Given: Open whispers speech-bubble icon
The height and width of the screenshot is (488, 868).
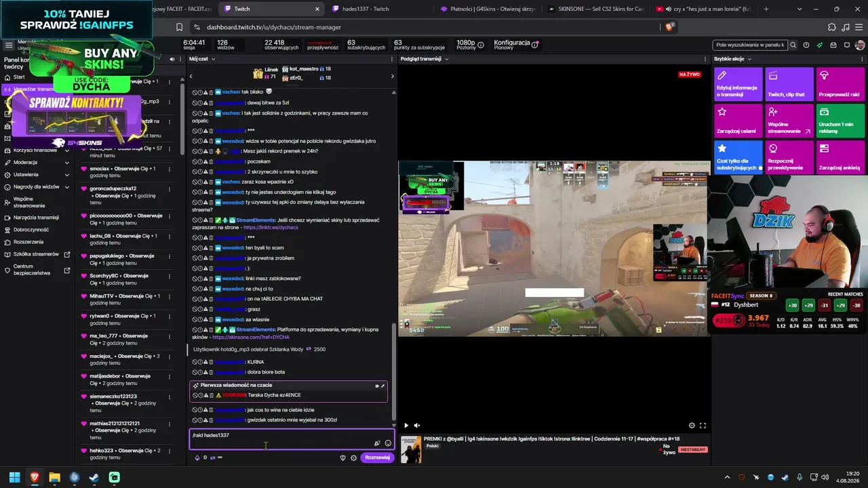Looking at the screenshot, I should click(847, 45).
